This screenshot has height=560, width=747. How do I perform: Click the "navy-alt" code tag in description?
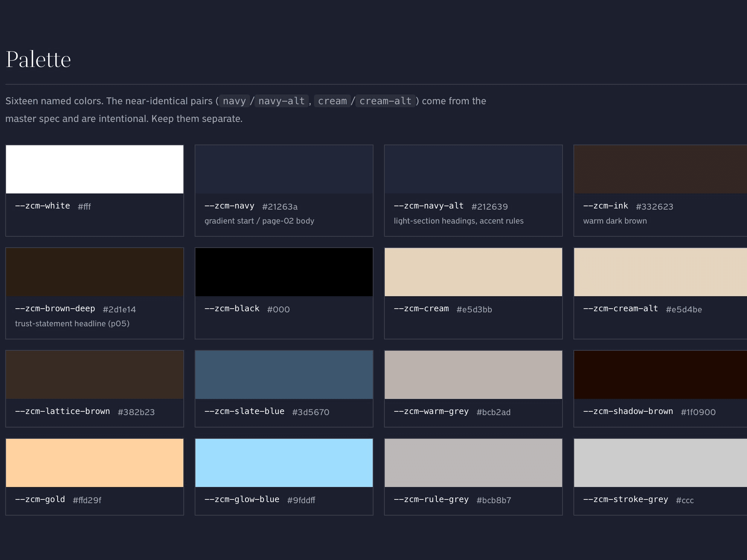point(282,101)
